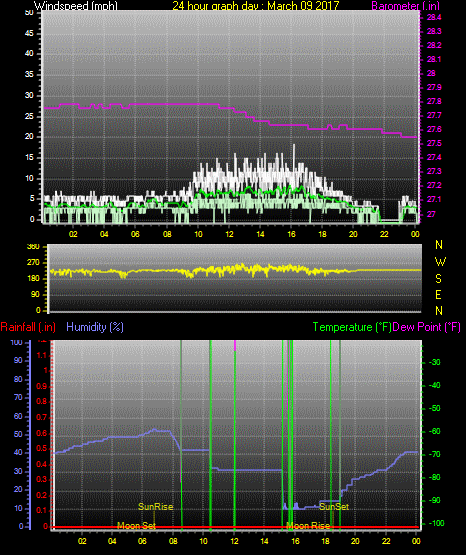Click barometer scale value "27.5"
466x555 pixels.
point(434,143)
